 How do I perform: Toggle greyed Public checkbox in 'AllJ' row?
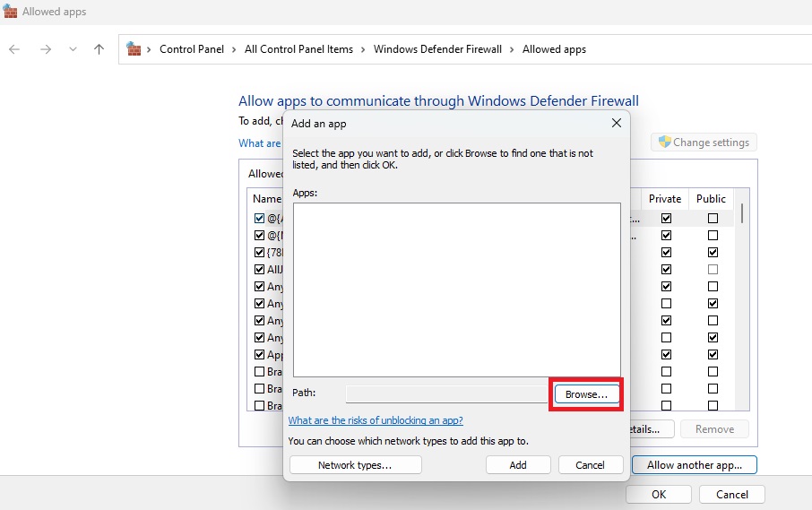pyautogui.click(x=713, y=269)
